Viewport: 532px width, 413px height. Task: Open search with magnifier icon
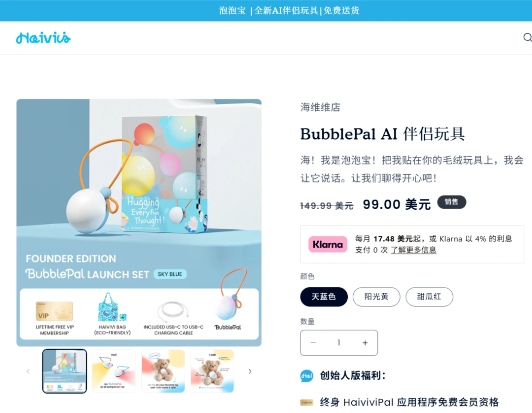[528, 37]
